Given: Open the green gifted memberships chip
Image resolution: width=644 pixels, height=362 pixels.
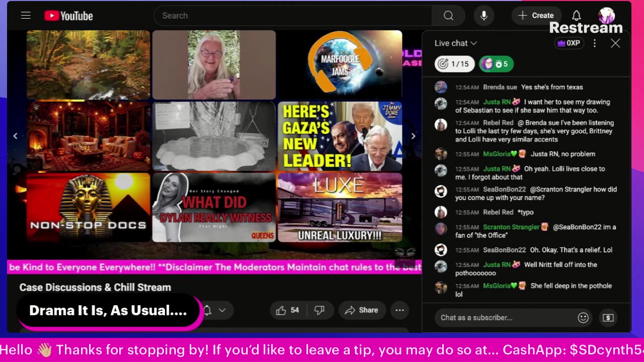Looking at the screenshot, I should [496, 64].
